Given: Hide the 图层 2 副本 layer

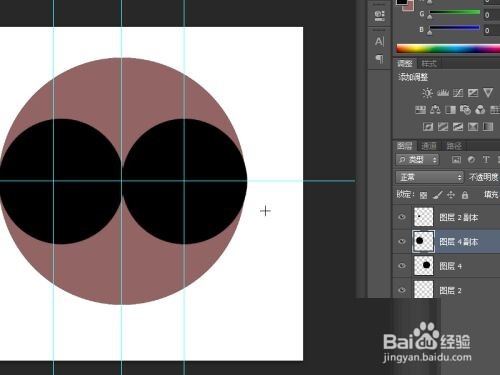Looking at the screenshot, I should (402, 217).
